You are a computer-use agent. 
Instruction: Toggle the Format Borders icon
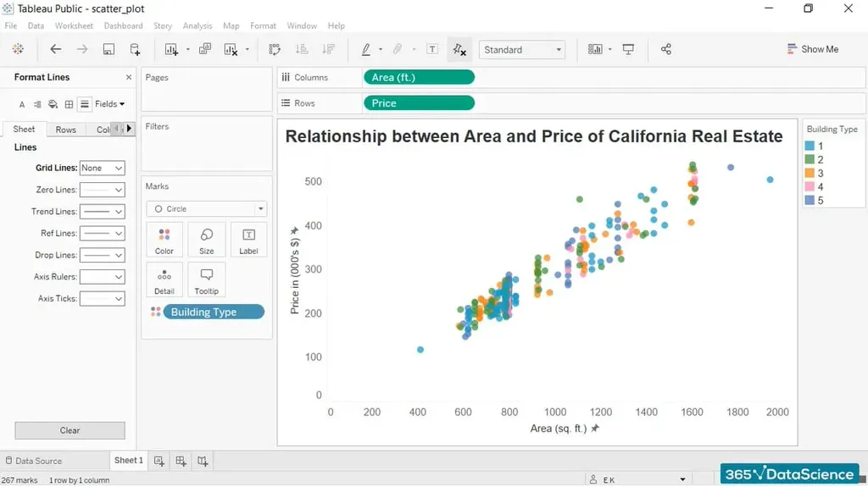(x=69, y=104)
